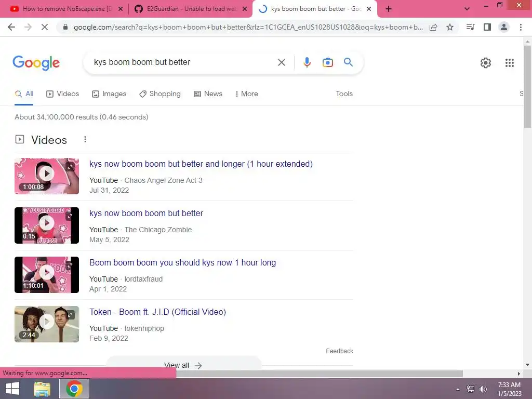
Task: Click the Chrome taskbar icon
Action: (x=74, y=389)
